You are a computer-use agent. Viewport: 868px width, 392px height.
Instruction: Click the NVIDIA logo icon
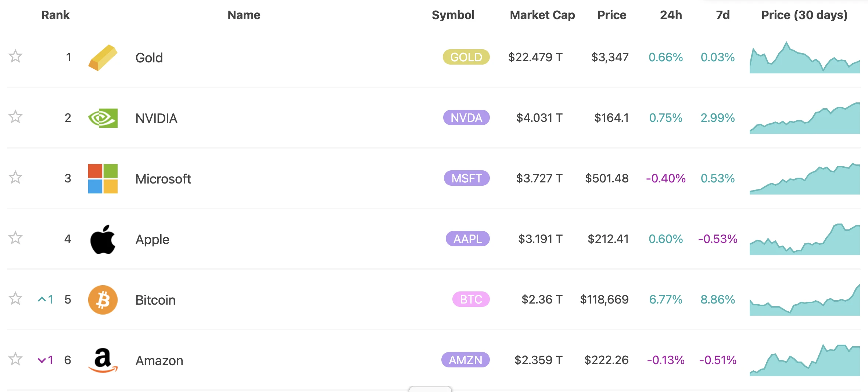coord(103,118)
